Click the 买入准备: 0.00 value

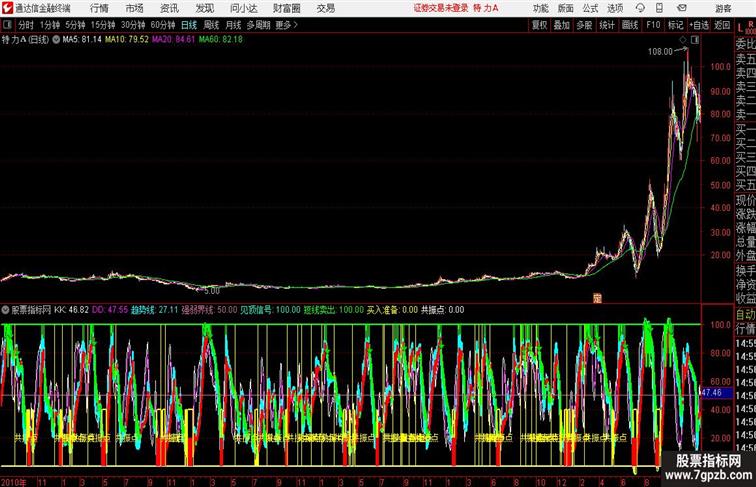(x=392, y=310)
